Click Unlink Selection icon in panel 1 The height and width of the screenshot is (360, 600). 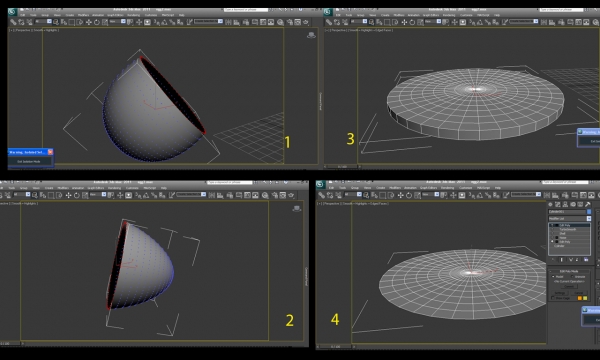[21, 22]
